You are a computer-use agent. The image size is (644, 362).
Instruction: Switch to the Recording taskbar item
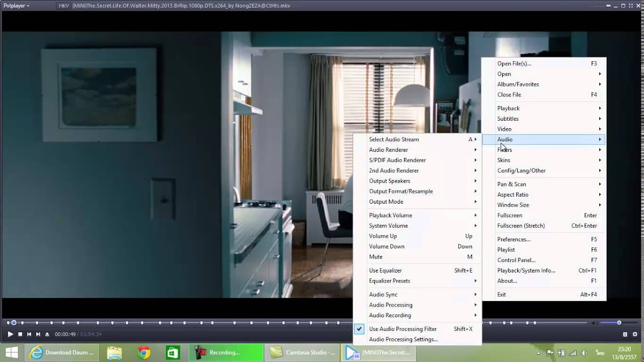226,352
